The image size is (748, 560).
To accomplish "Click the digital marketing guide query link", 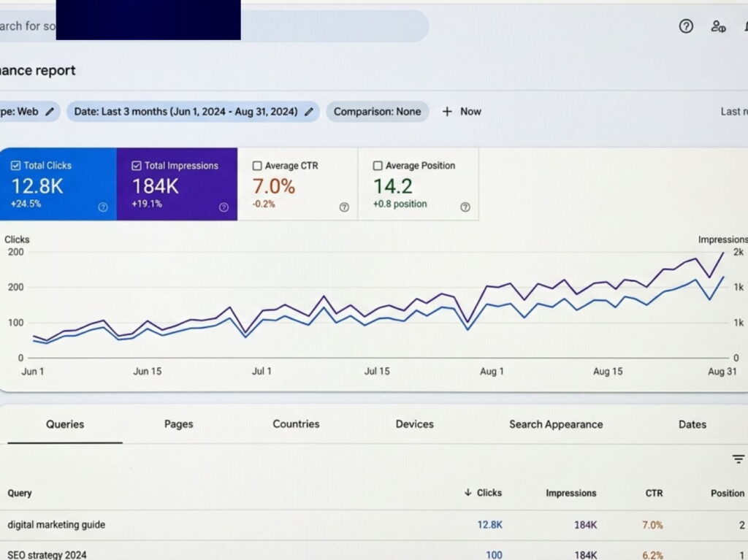I will (56, 525).
